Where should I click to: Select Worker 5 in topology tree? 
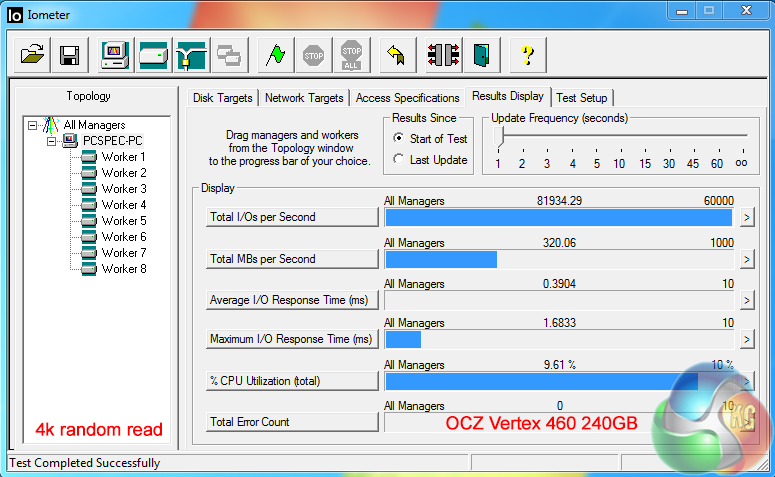(x=124, y=221)
